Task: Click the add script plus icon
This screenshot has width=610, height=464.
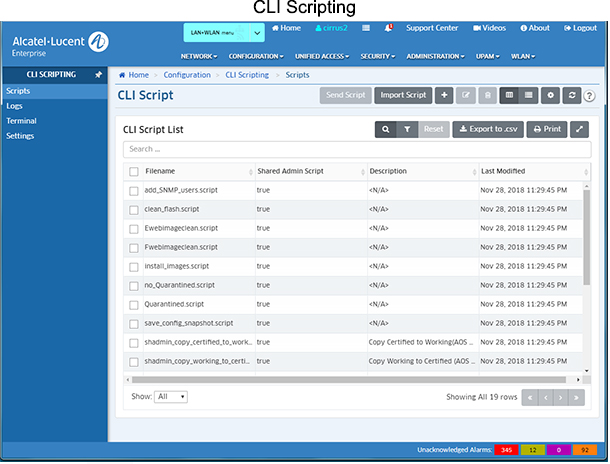Action: coord(444,96)
